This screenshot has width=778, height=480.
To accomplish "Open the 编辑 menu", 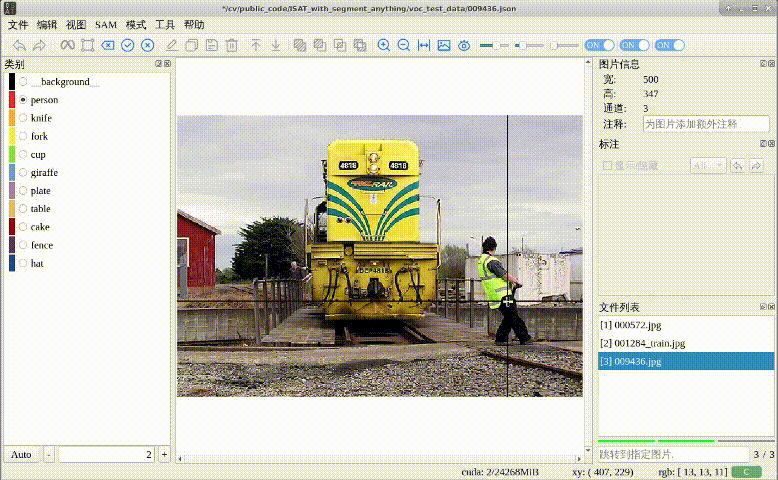I will [x=47, y=25].
